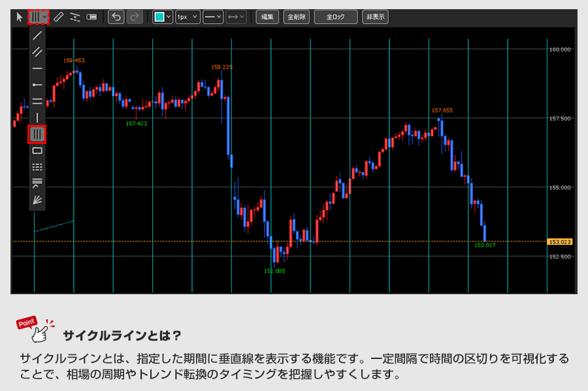Select the single vertical line tool

(37, 118)
